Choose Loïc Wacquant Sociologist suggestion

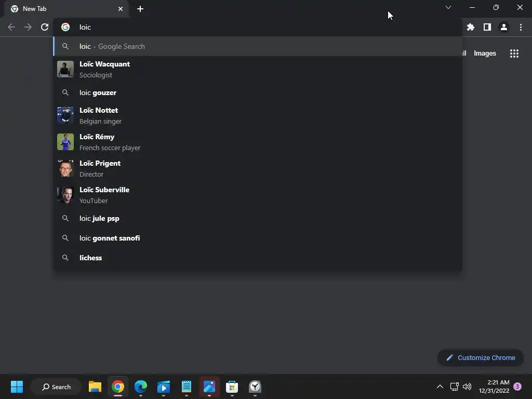(x=258, y=69)
